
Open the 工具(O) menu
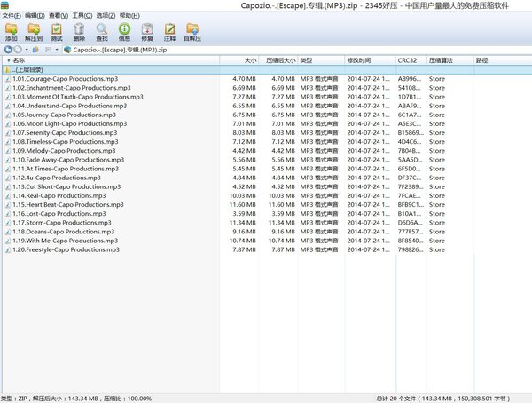82,16
